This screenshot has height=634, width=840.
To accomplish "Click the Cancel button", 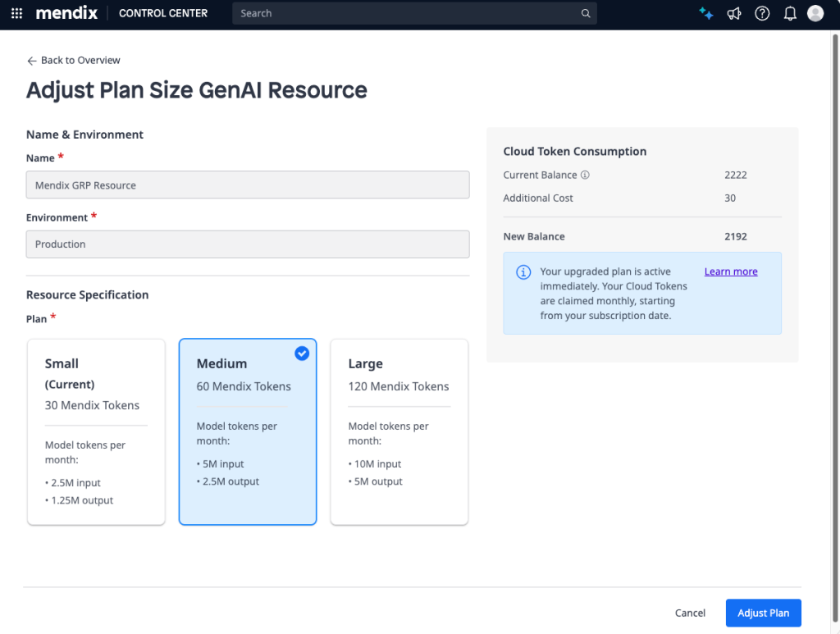I will coord(690,613).
